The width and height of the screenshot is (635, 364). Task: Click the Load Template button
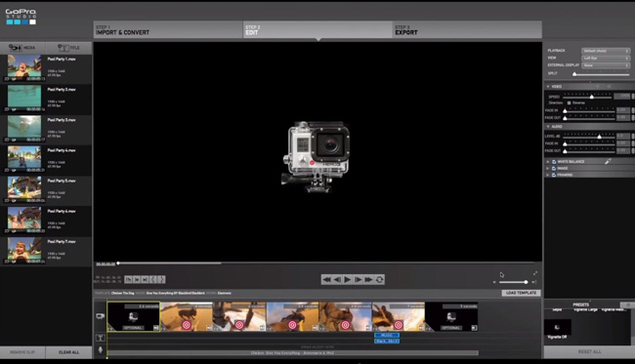[521, 293]
